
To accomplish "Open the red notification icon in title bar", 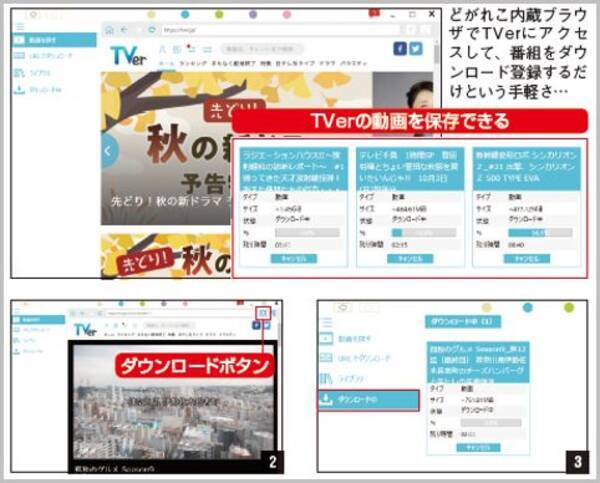I will [x=374, y=13].
